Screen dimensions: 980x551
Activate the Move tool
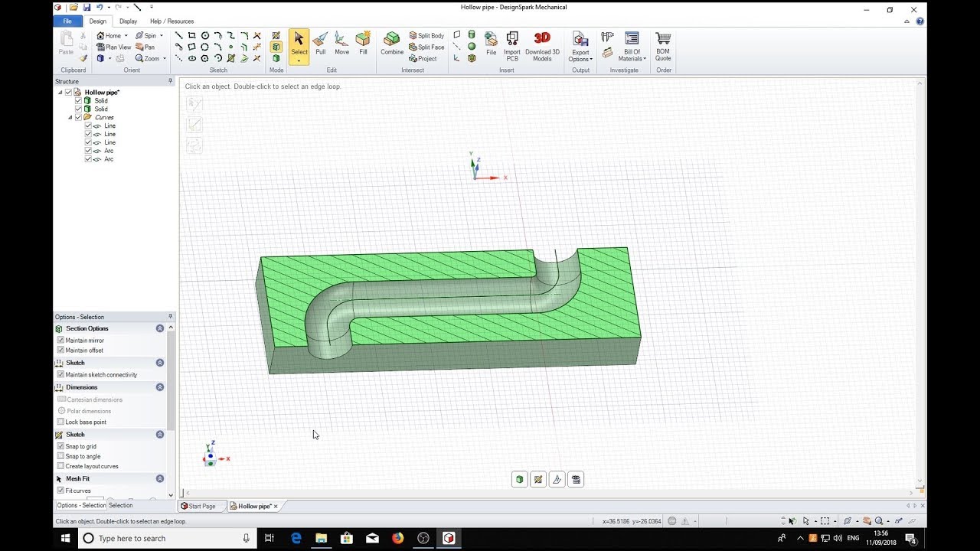coord(341,44)
